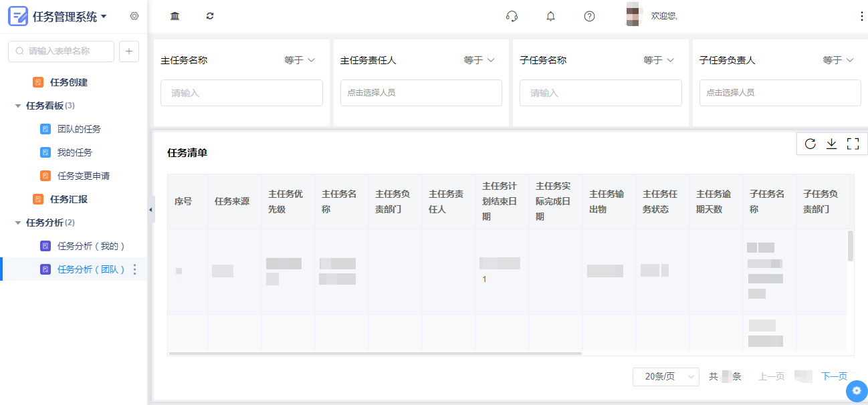
Task: Click the 主任务任务状态 column header
Action: click(662, 201)
